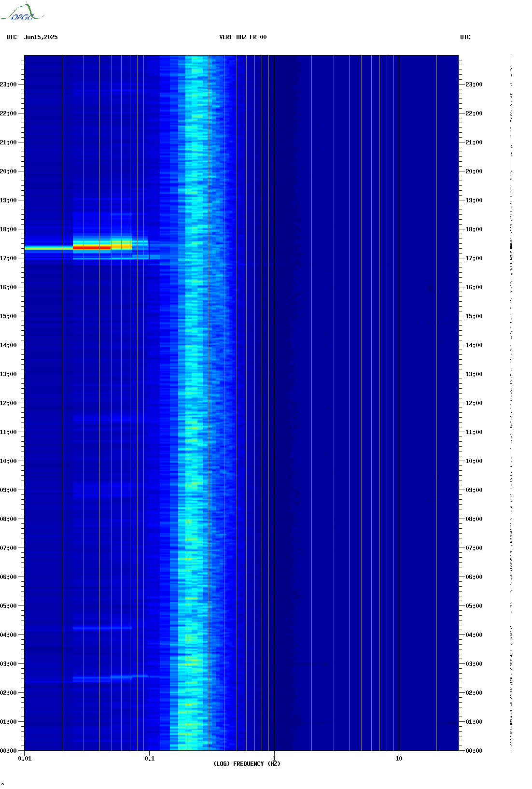Image resolution: width=532 pixels, height=789 pixels.
Task: Click the 0.1 frequency tick label
Action: click(x=150, y=759)
